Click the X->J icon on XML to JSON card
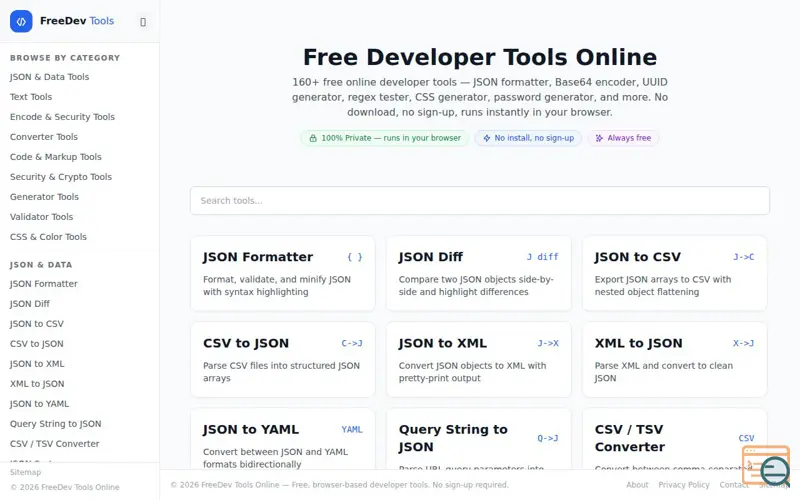Viewport: 800px width, 500px height. pos(743,343)
